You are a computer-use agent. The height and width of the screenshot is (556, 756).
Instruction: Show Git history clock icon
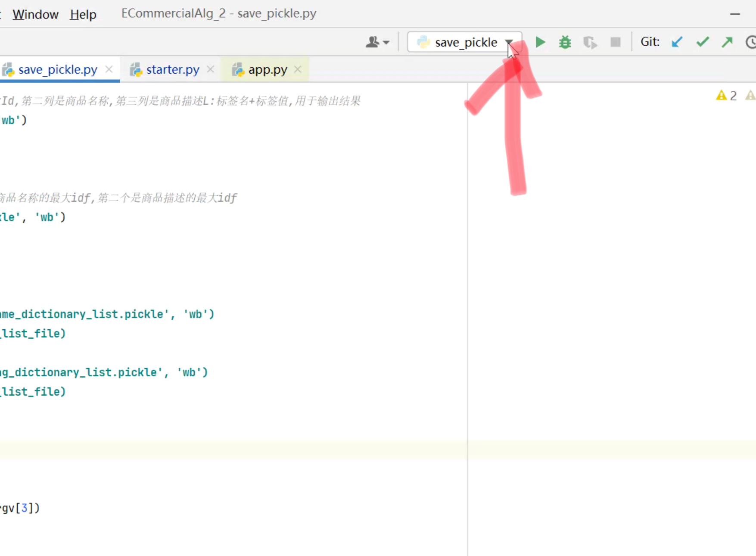(x=751, y=42)
